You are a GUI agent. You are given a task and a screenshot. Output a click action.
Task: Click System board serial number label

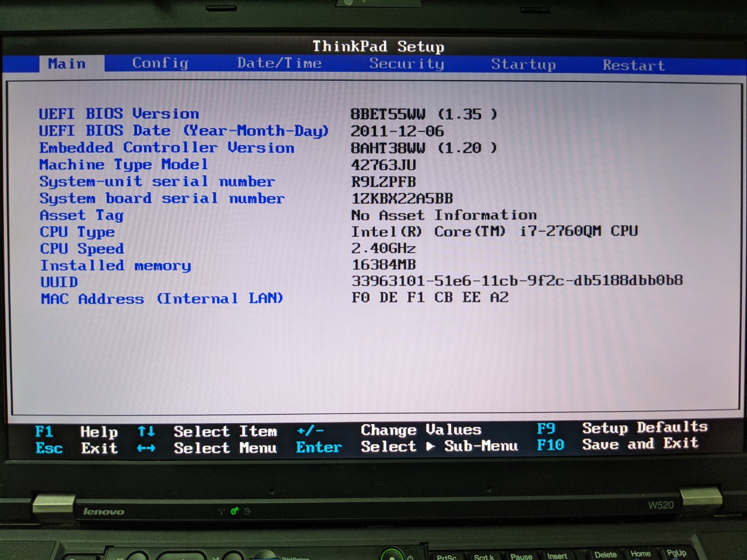[162, 198]
